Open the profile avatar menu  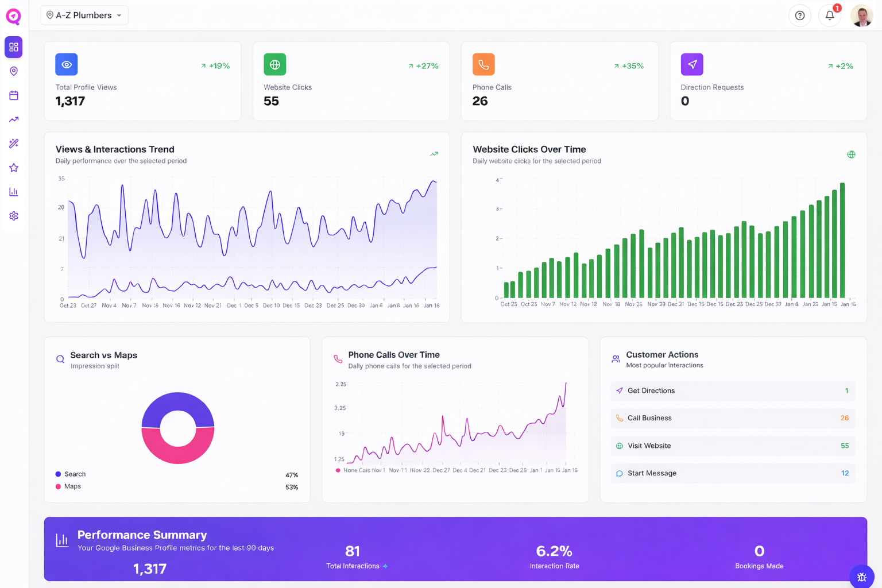point(861,16)
